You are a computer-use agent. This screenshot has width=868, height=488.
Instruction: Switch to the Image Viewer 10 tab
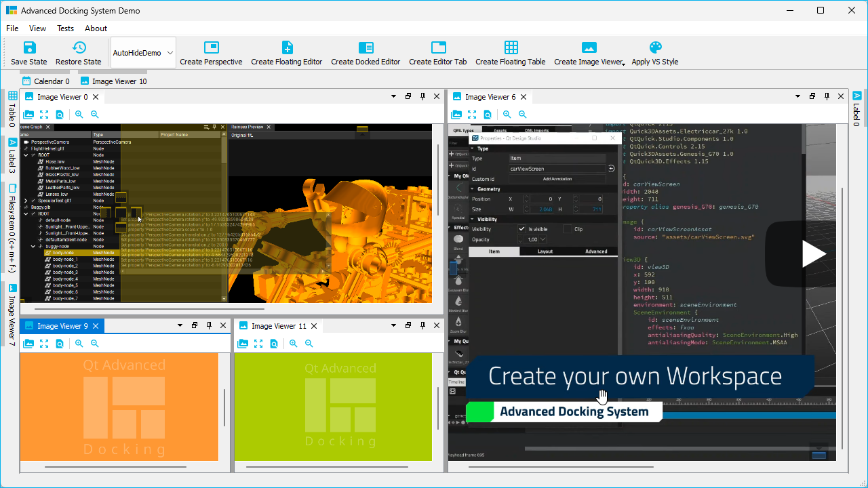pos(113,81)
